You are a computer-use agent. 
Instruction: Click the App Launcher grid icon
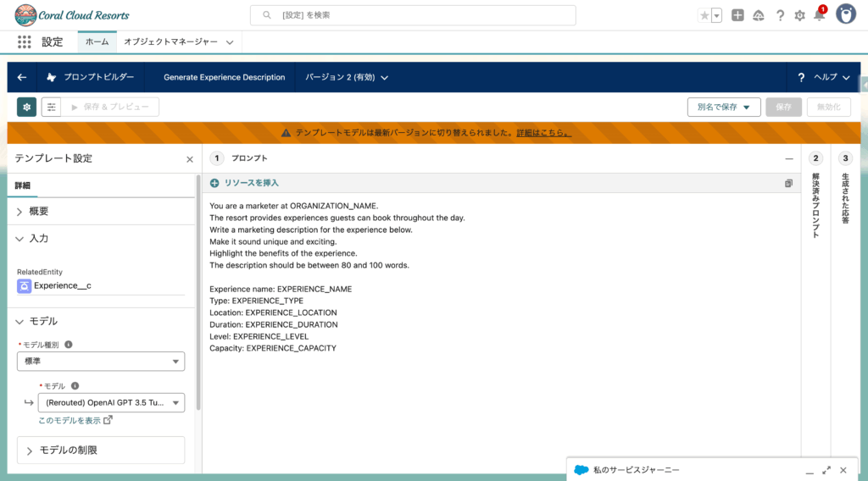(24, 42)
